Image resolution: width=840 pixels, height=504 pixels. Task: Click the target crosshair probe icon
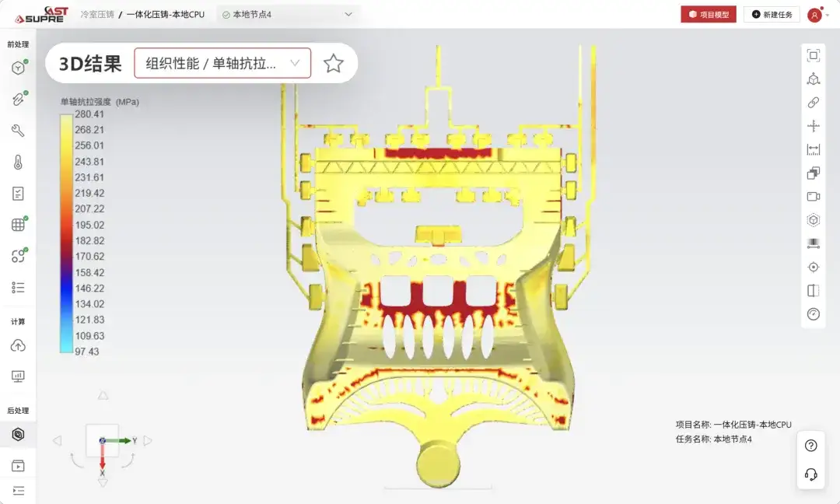(x=814, y=268)
